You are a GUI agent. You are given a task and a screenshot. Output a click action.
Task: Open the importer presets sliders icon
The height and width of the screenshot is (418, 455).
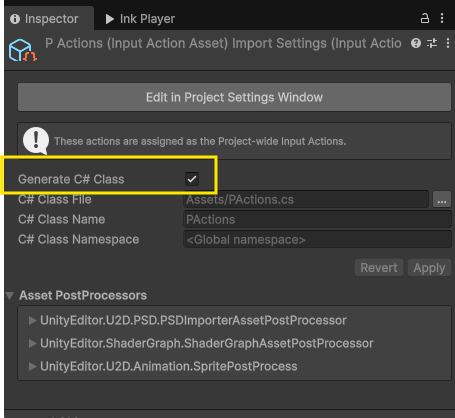click(432, 43)
